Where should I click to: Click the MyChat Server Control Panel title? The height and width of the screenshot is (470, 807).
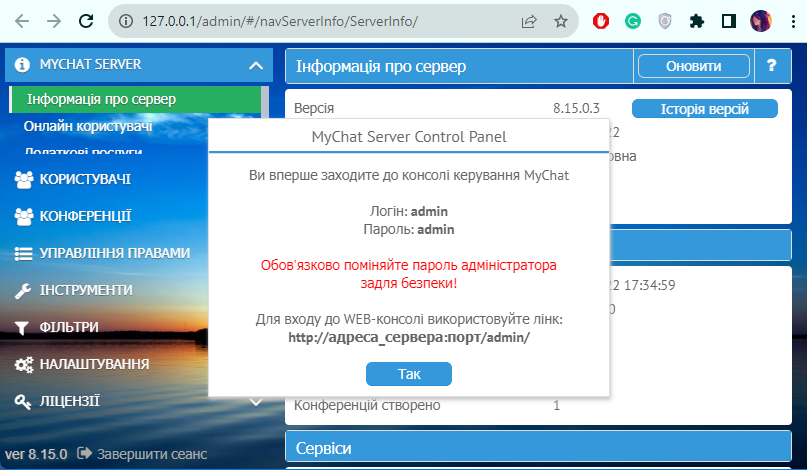pyautogui.click(x=409, y=137)
